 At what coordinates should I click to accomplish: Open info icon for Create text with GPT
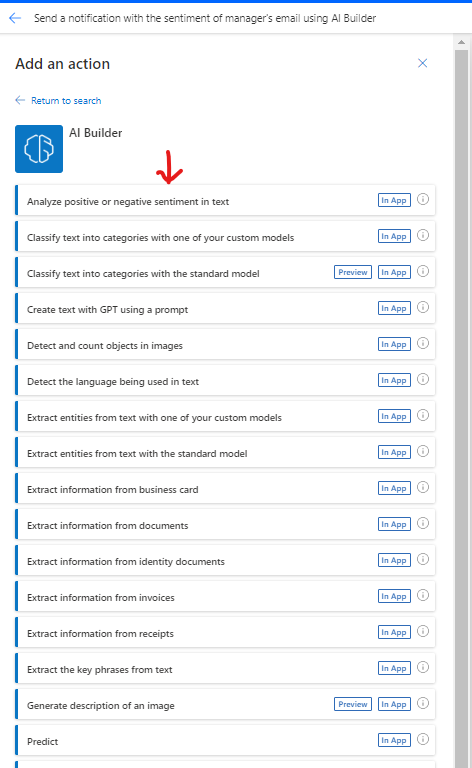[x=423, y=308]
